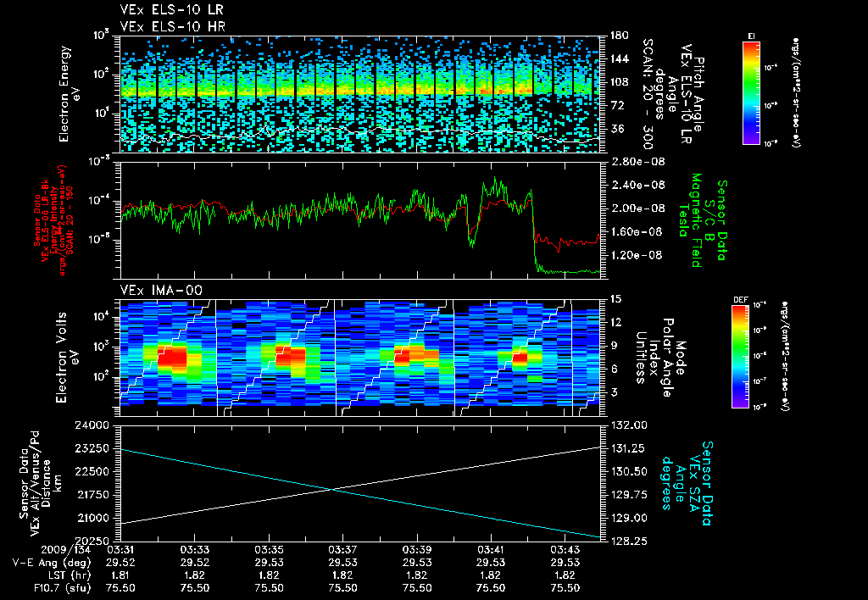This screenshot has height=600, width=868.
Task: Click the 23250 altitude axis tick
Action: (92, 449)
